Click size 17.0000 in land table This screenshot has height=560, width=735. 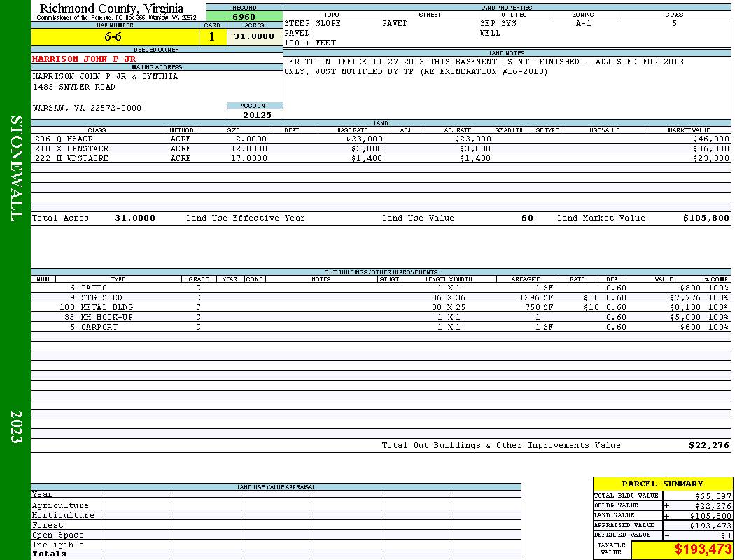click(x=249, y=159)
